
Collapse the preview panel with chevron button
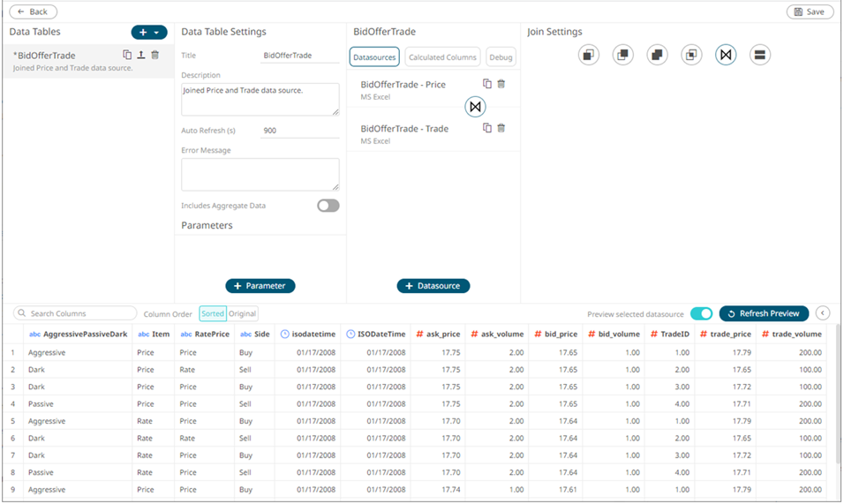[823, 313]
